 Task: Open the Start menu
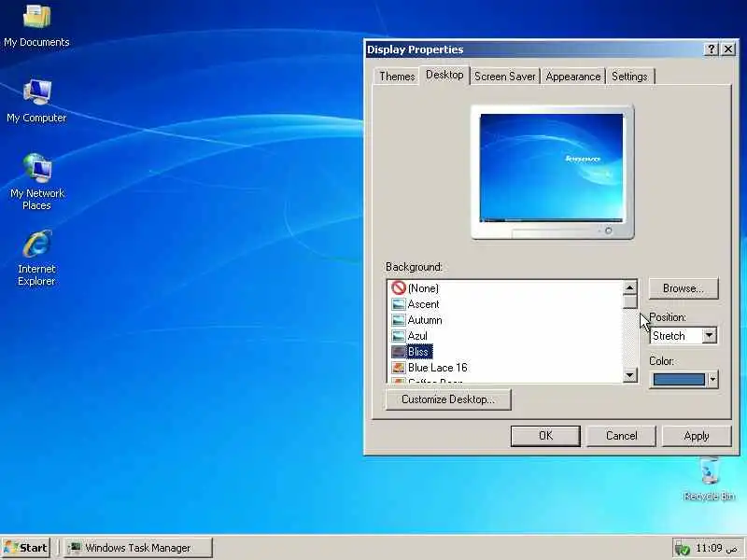click(26, 548)
